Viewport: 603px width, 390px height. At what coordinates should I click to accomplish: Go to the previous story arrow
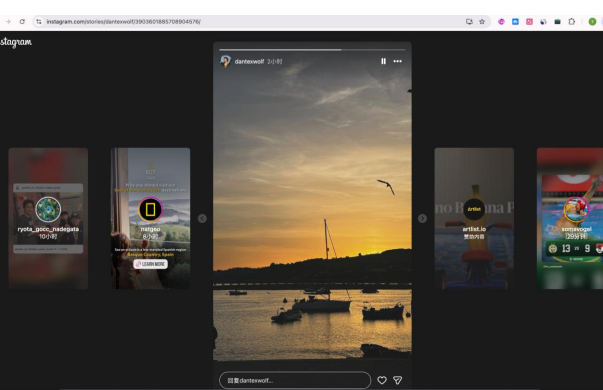point(202,218)
